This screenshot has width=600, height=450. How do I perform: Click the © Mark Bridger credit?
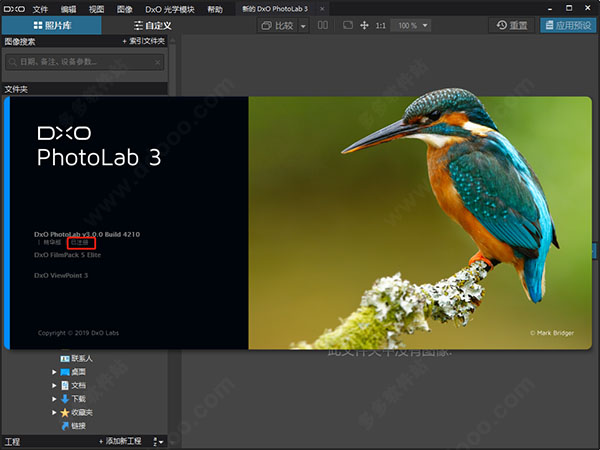pyautogui.click(x=552, y=333)
